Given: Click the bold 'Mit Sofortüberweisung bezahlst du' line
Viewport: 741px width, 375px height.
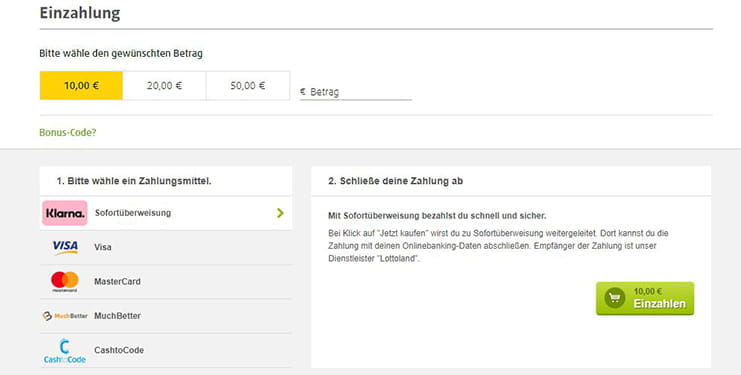Looking at the screenshot, I should pos(437,216).
